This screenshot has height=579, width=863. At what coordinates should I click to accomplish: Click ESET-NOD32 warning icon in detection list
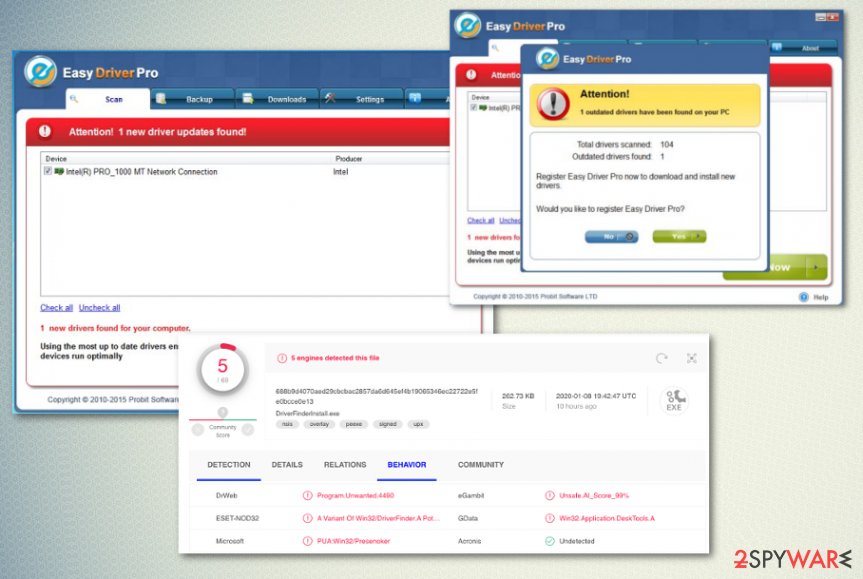(308, 518)
